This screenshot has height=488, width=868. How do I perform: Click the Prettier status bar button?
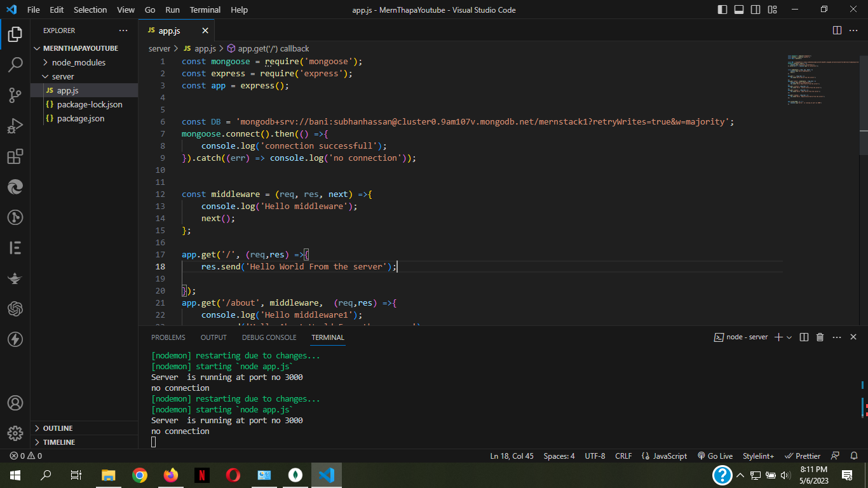(x=803, y=456)
